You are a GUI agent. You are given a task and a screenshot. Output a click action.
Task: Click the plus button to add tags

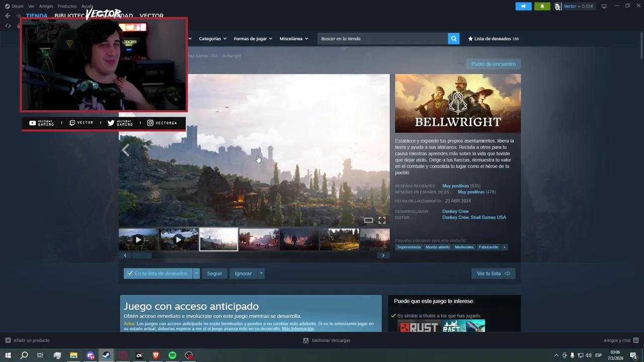point(504,247)
